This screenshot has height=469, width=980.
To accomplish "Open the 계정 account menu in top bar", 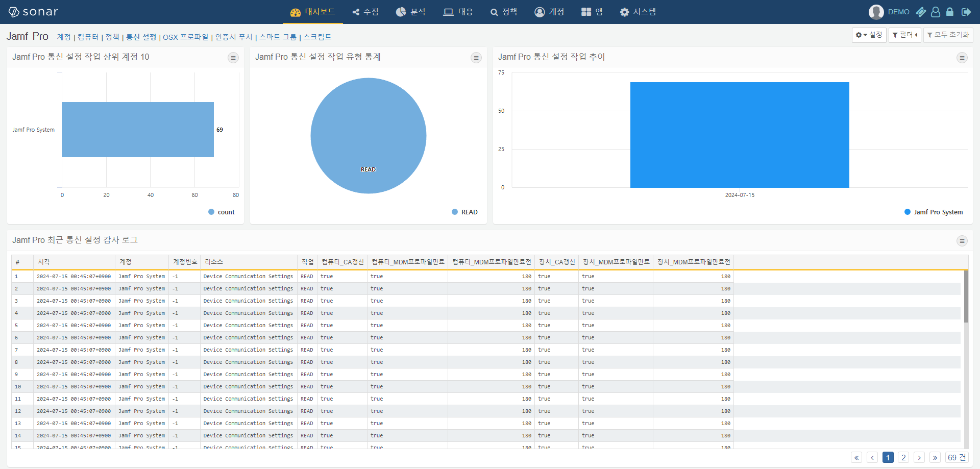I will pyautogui.click(x=549, y=12).
